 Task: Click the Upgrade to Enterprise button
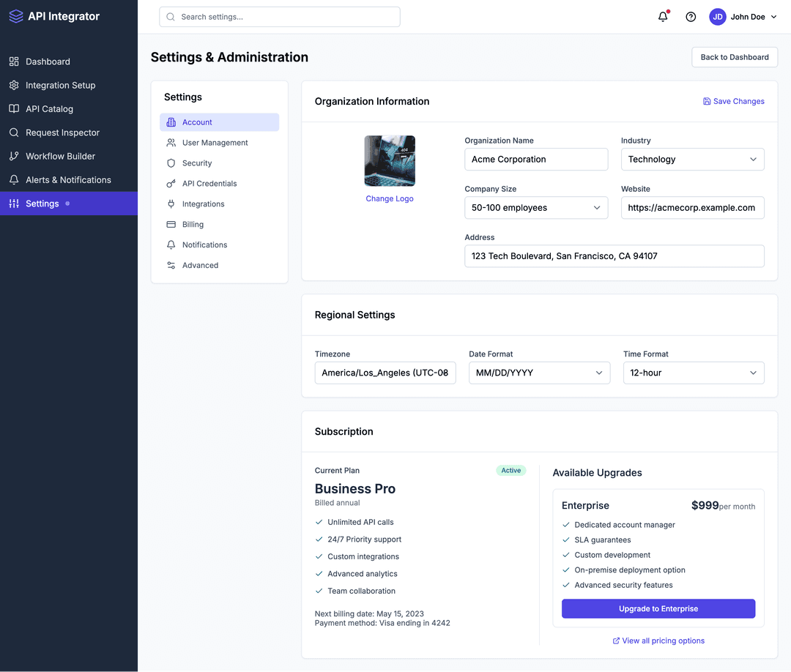(x=658, y=608)
